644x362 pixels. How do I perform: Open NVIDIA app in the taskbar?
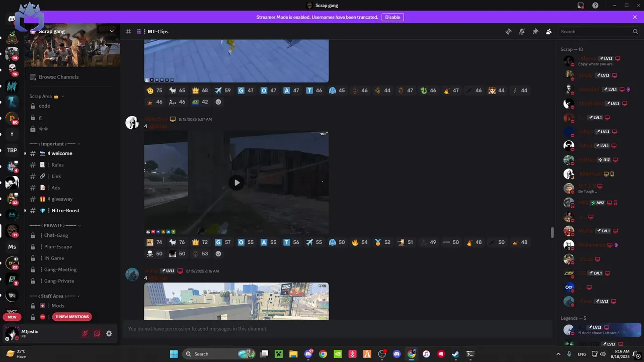coord(338,354)
